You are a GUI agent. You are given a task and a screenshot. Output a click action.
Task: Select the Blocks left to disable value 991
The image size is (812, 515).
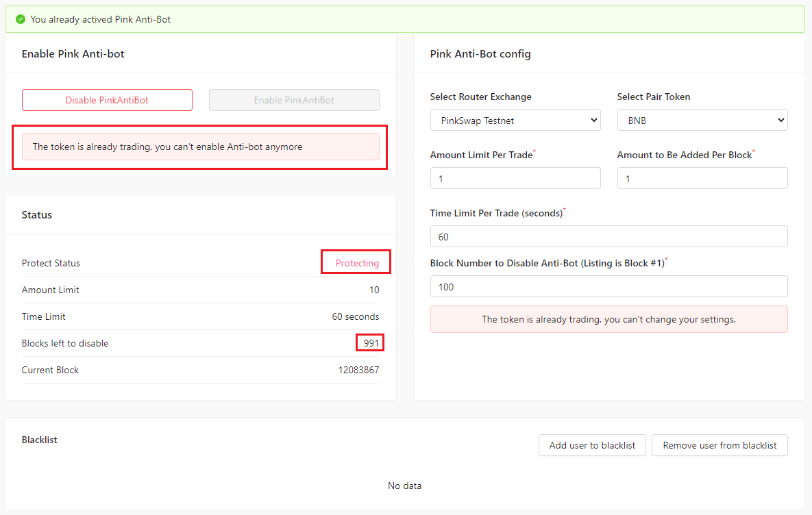coord(371,343)
